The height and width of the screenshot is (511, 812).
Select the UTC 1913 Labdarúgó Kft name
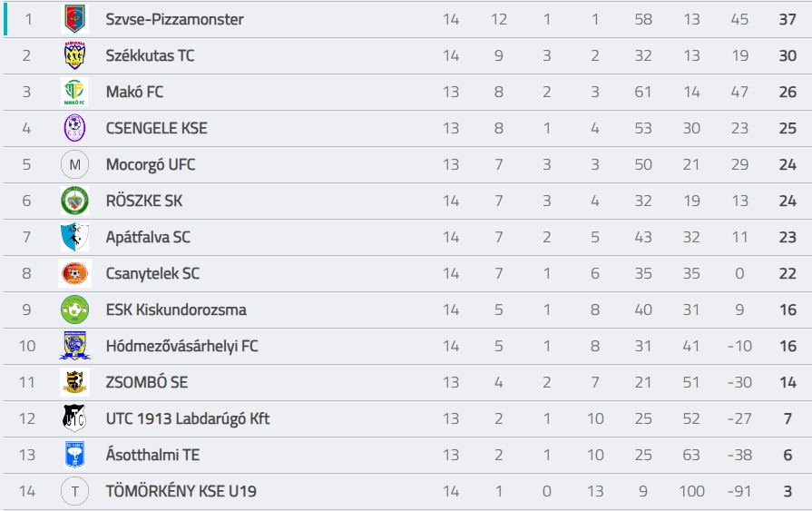188,418
